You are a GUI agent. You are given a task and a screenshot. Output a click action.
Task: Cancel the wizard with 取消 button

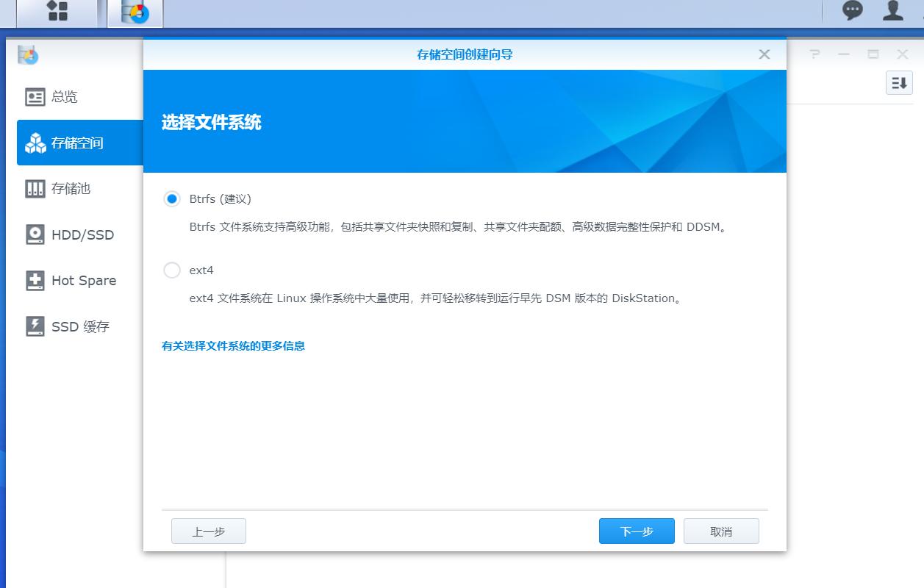tap(721, 531)
